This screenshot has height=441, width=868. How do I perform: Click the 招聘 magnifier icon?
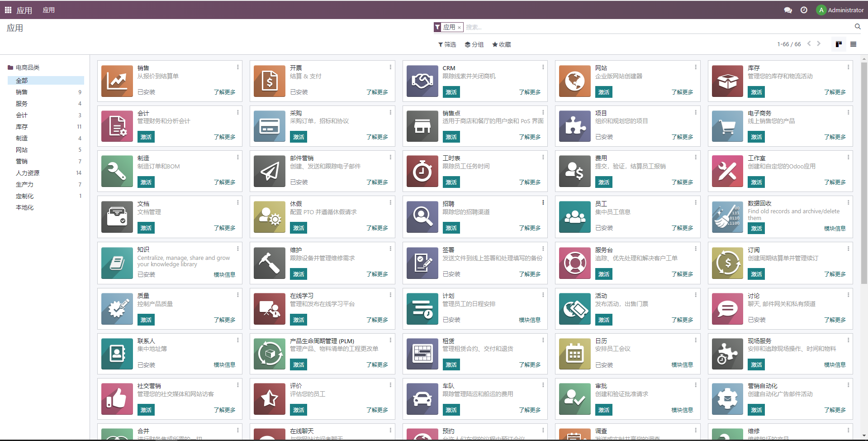422,217
